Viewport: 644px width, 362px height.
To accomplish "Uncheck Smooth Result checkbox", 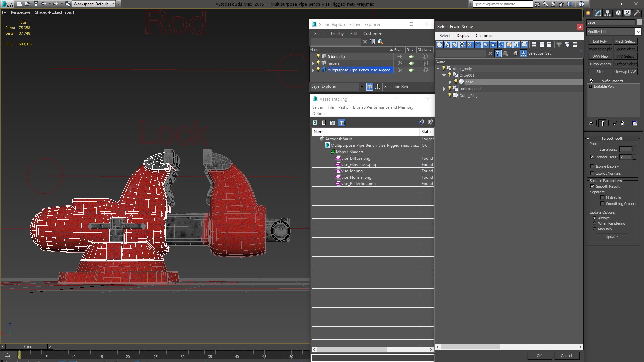I will (592, 186).
